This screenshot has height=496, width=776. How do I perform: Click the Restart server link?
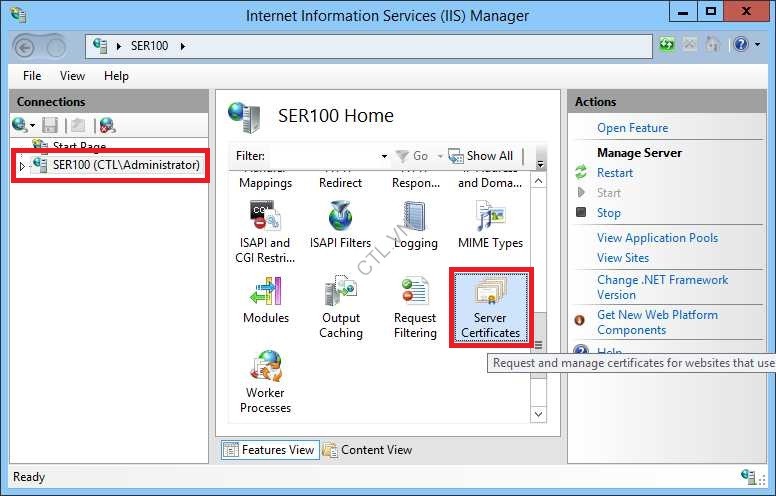(x=615, y=173)
